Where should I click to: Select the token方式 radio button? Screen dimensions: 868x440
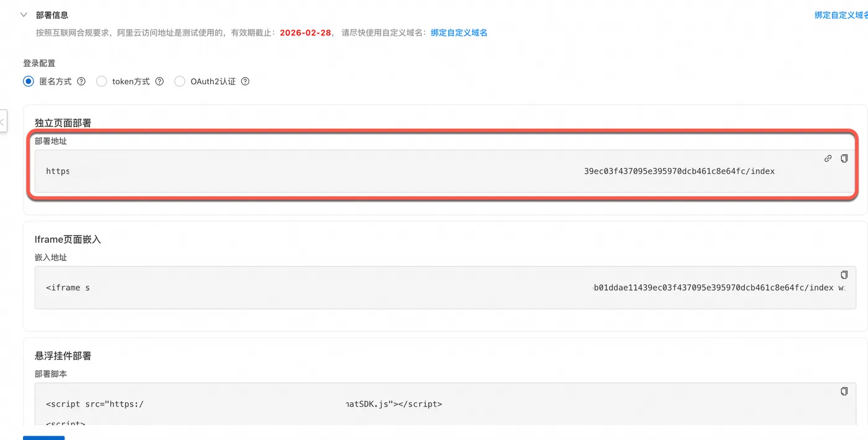coord(102,81)
